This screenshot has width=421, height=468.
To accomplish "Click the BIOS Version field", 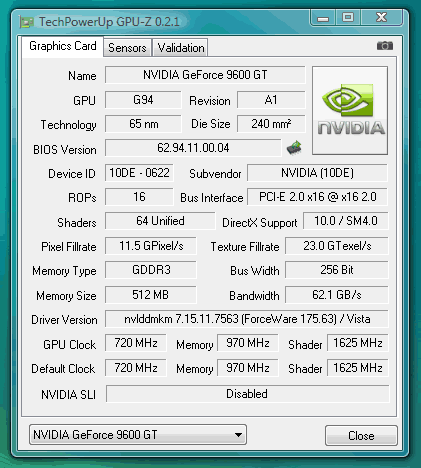I will click(193, 148).
